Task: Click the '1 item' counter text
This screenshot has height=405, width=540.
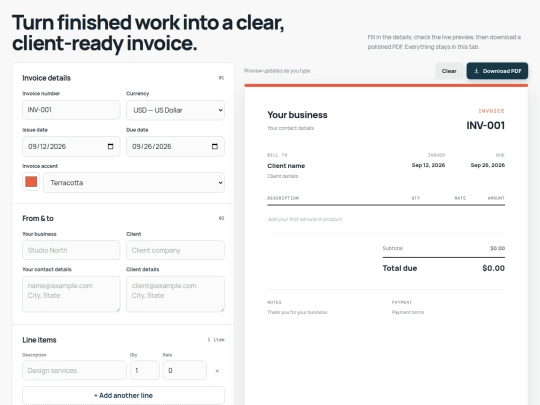Action: click(216, 340)
